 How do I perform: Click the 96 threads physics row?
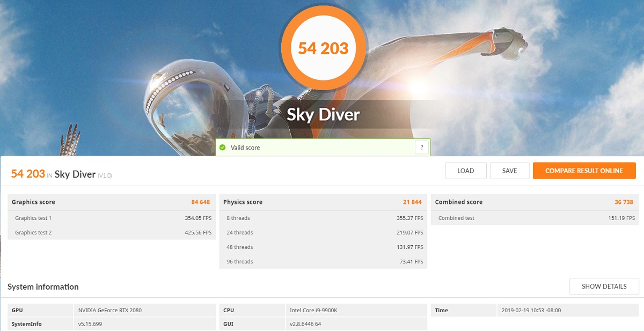pos(323,262)
